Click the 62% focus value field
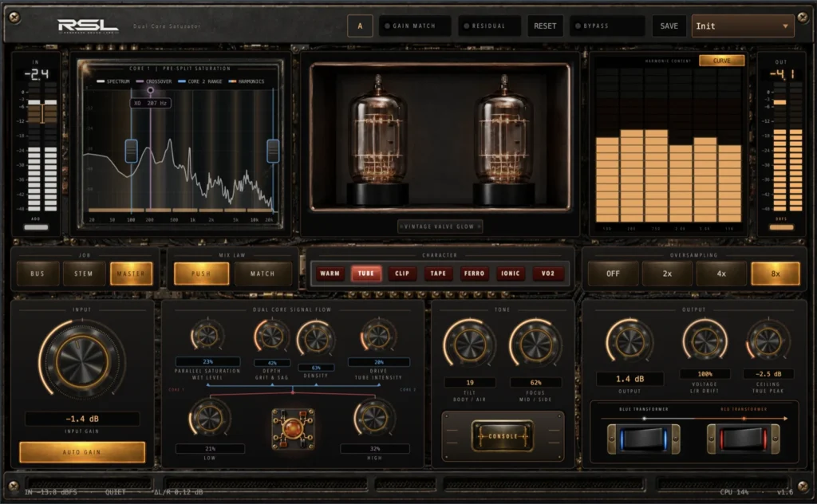Image resolution: width=817 pixels, height=504 pixels. pos(535,382)
